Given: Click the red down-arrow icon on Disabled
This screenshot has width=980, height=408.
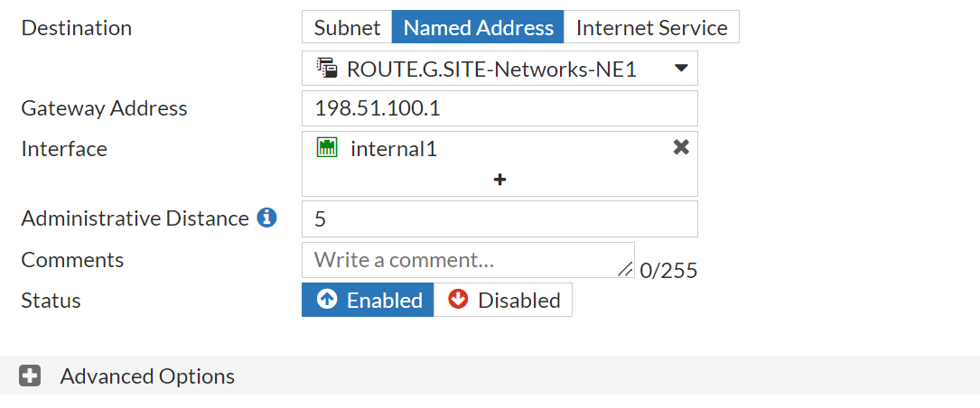Looking at the screenshot, I should [x=458, y=300].
